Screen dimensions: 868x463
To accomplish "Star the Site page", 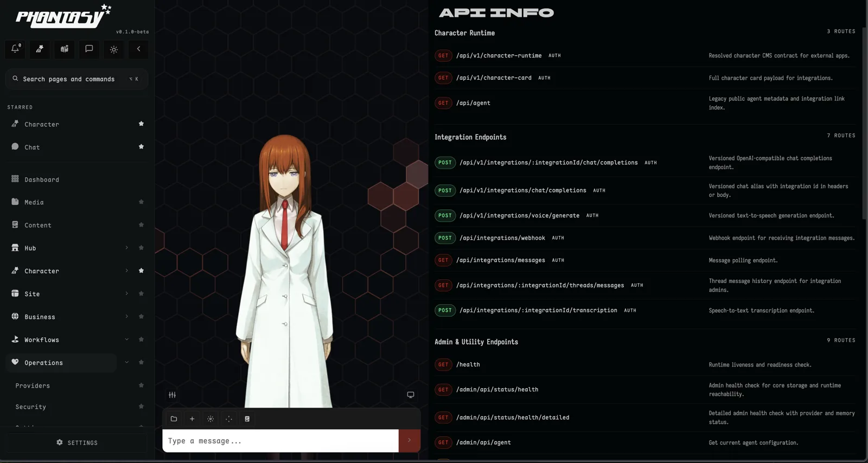I will [x=141, y=293].
